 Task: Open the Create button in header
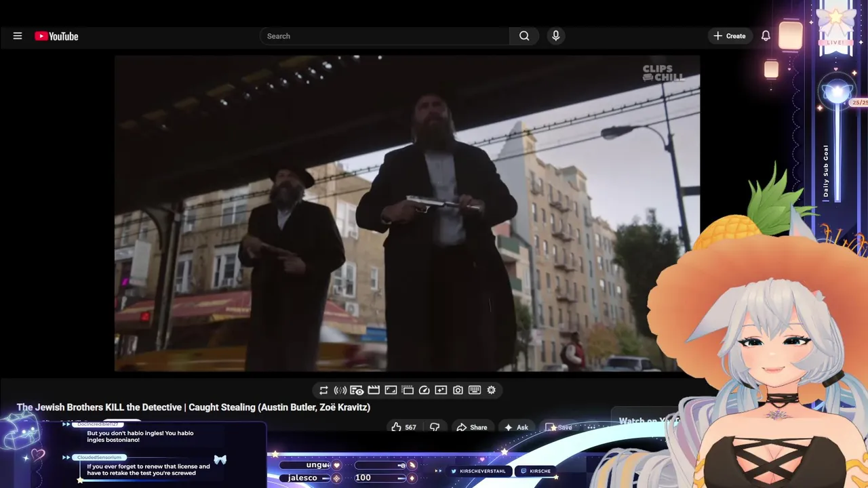tap(730, 36)
